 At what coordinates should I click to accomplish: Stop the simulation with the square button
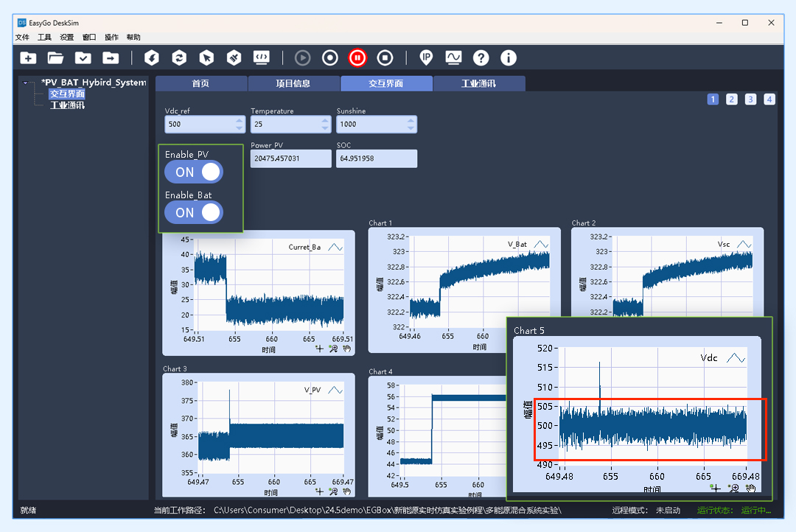[385, 58]
